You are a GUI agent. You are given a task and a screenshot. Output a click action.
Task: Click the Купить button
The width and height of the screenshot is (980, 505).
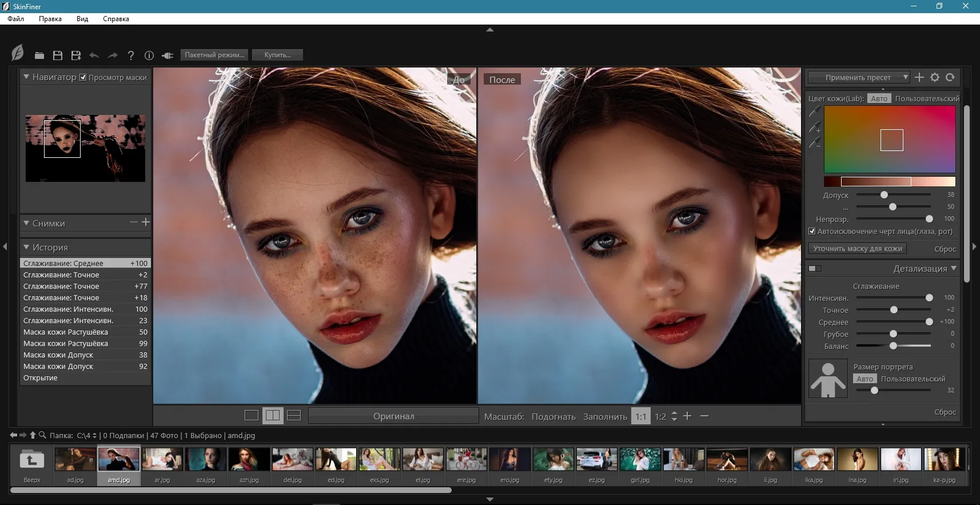click(277, 55)
